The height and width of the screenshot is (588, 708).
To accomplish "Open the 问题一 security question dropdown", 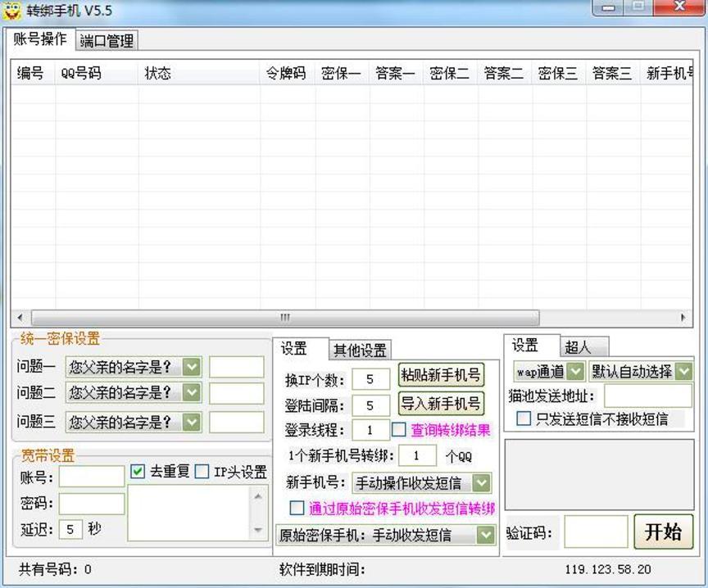I will tap(191, 367).
